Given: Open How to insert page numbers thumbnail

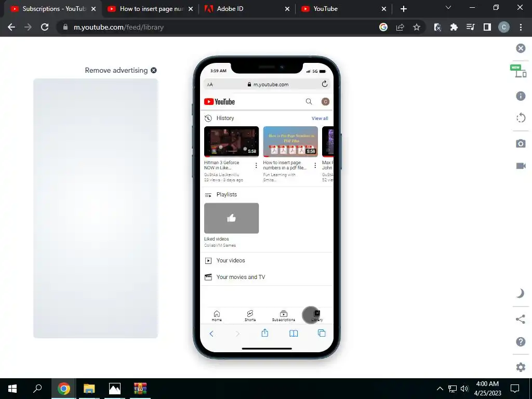Looking at the screenshot, I should (290, 141).
